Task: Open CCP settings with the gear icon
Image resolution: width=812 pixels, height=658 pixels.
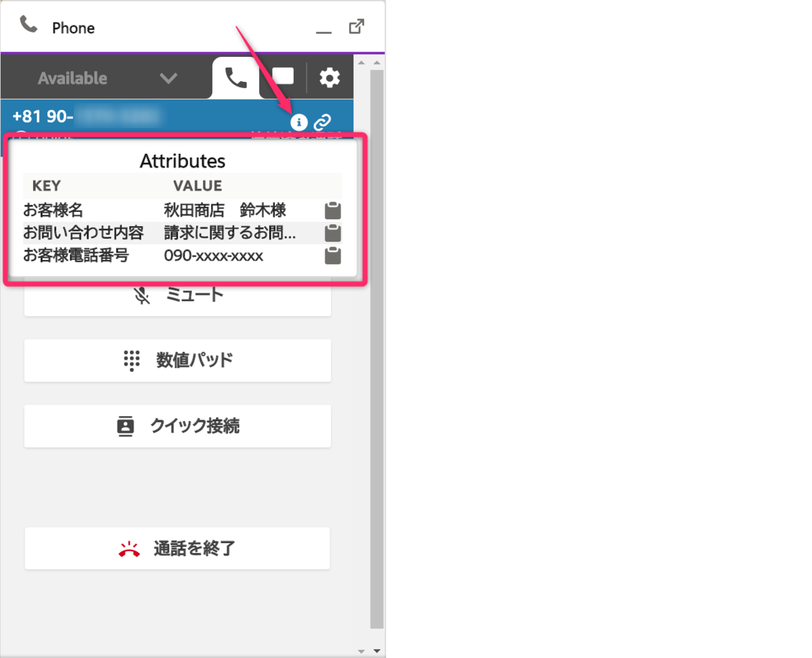Action: tap(330, 77)
